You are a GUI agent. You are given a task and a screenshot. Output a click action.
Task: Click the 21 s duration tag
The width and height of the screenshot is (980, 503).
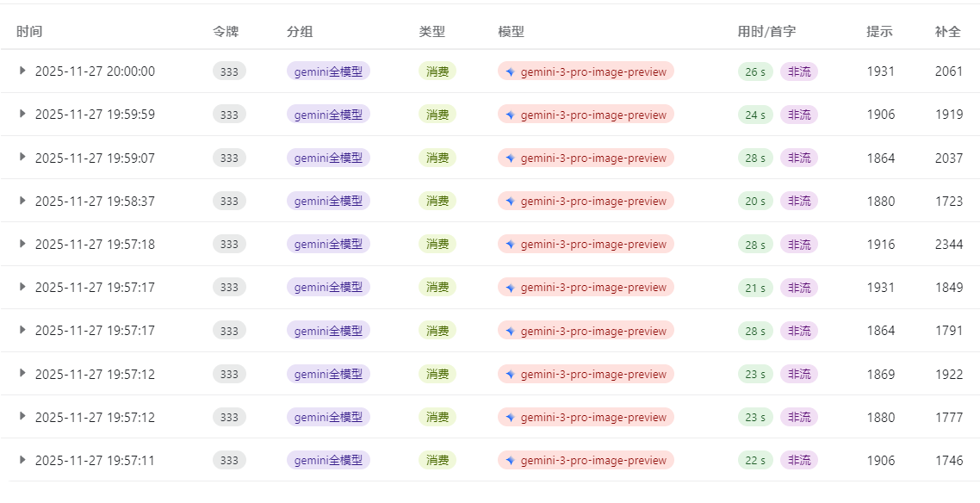(x=755, y=288)
